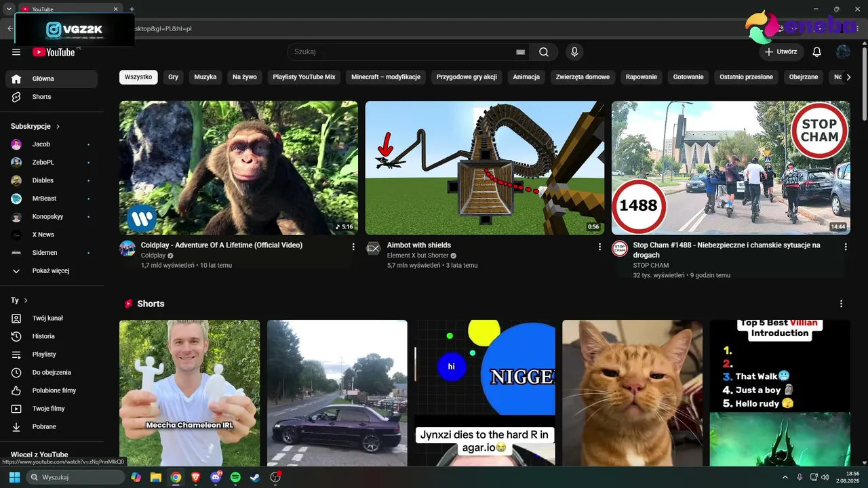The width and height of the screenshot is (868, 488).
Task: Click the magnifier search button
Action: [544, 52]
